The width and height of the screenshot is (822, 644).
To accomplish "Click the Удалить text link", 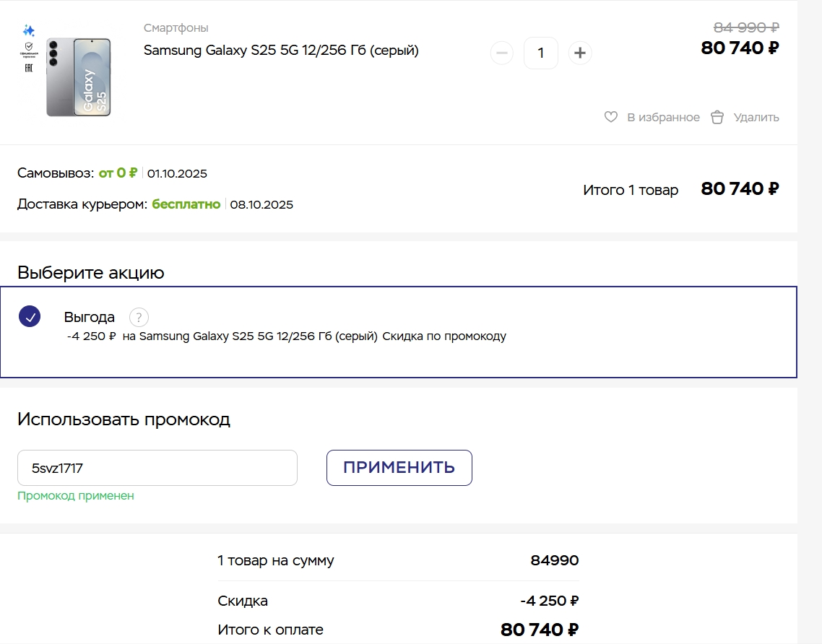I will coord(756,118).
